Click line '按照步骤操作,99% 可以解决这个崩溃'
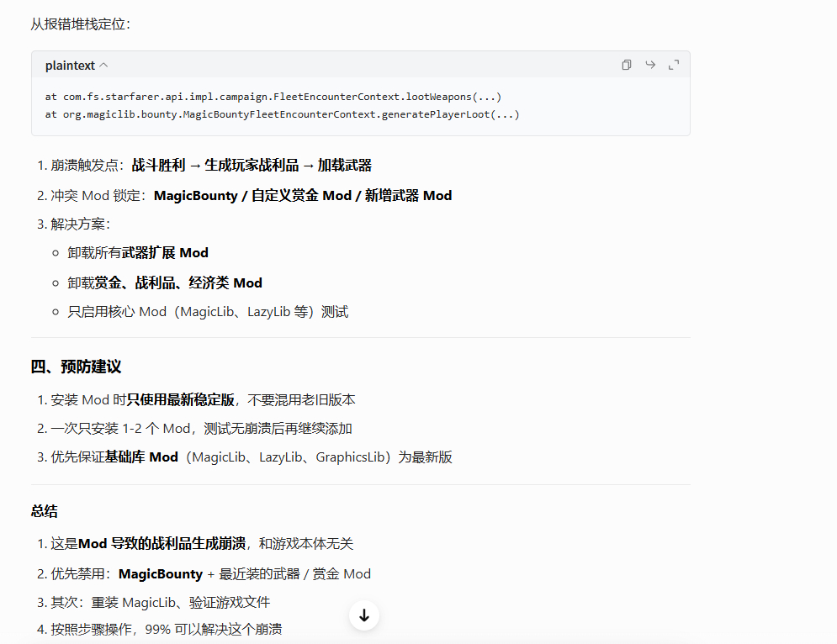Viewport: 837px width, 644px height. 160,629
